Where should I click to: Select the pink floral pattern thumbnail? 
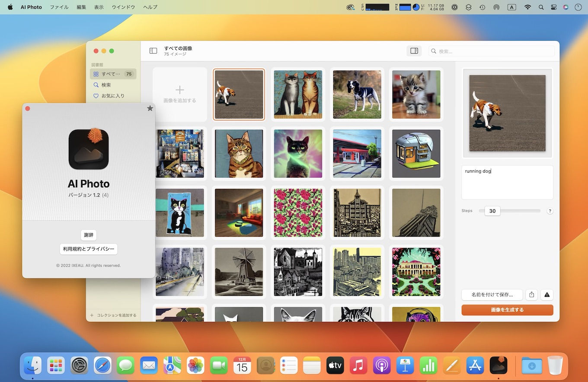point(298,213)
